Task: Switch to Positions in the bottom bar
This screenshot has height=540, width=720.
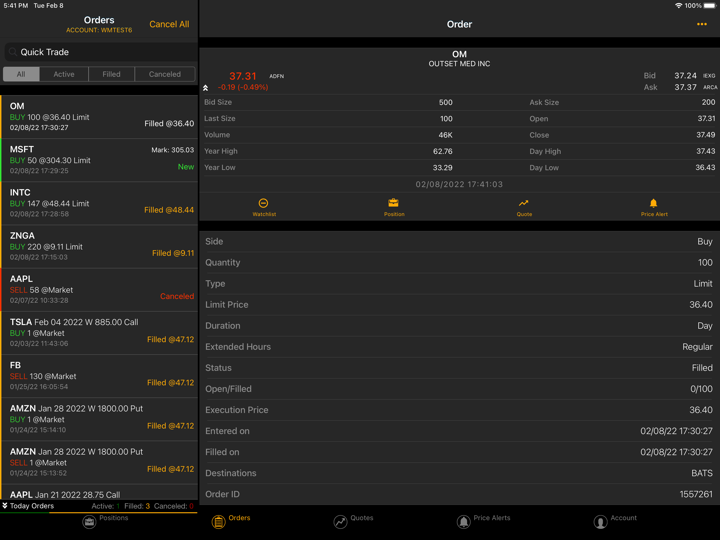Action: point(100,521)
